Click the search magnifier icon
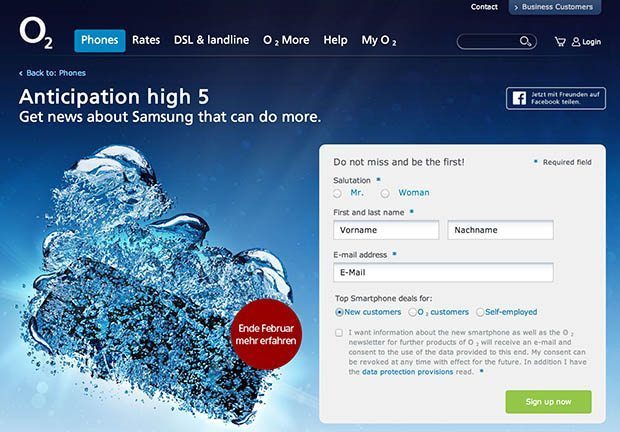Screen dimensions: 620x432 (525, 42)
